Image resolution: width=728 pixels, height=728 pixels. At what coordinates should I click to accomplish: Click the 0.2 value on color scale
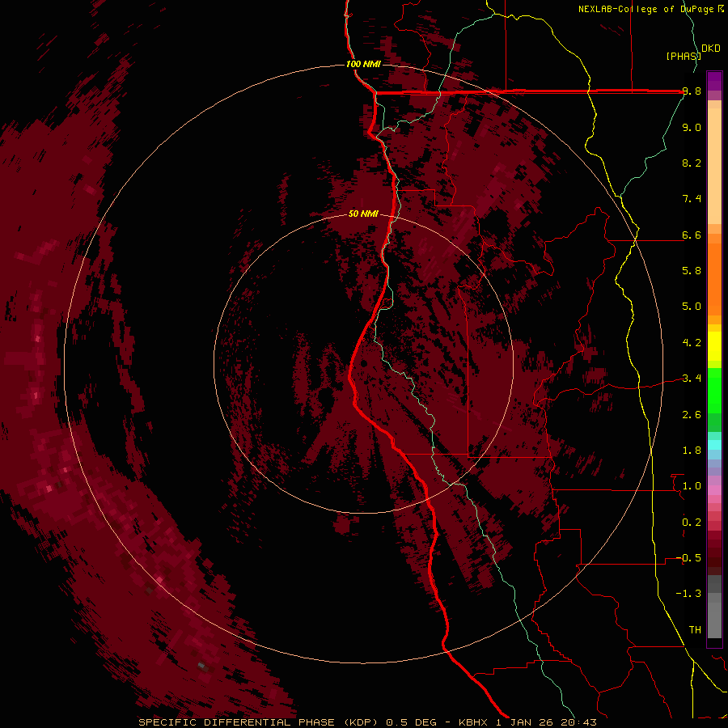pos(692,523)
